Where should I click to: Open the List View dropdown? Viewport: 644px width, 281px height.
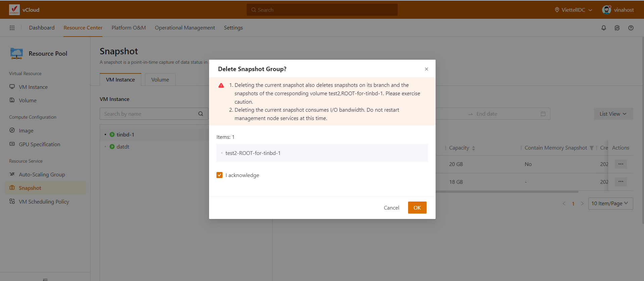(613, 114)
